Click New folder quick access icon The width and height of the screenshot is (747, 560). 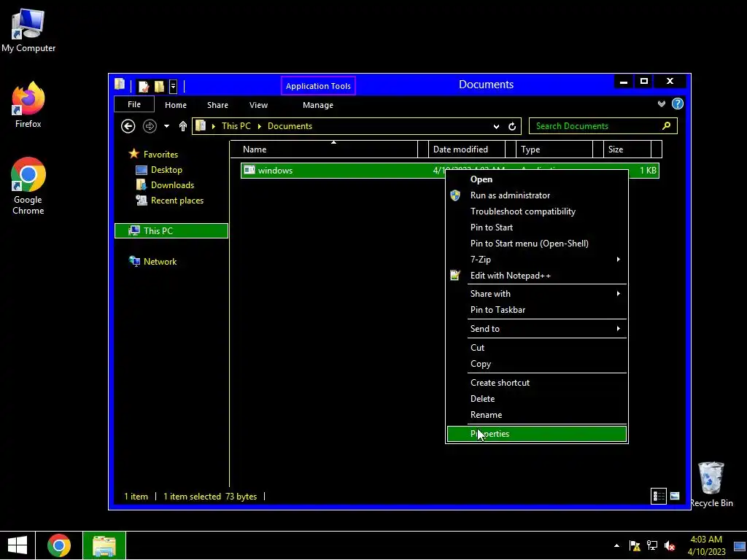coord(159,86)
